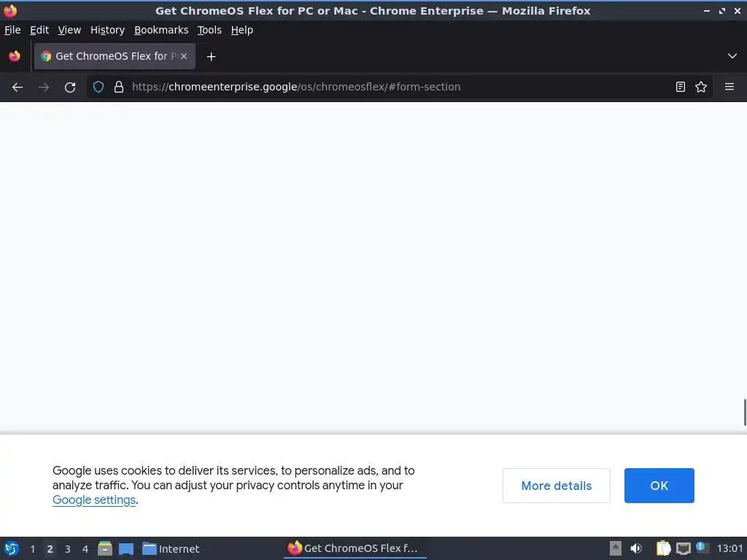Close the Get ChromeOS Flex tab
This screenshot has height=560, width=747.
click(184, 56)
